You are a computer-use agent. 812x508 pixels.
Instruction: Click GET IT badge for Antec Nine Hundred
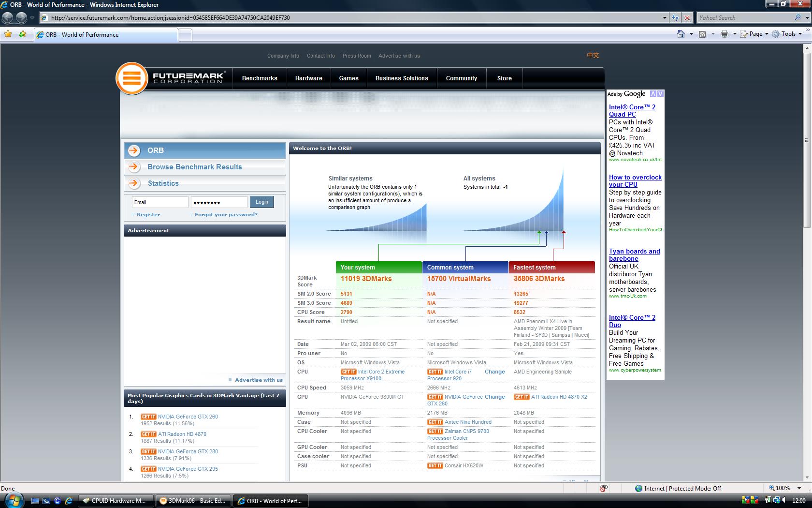[435, 422]
